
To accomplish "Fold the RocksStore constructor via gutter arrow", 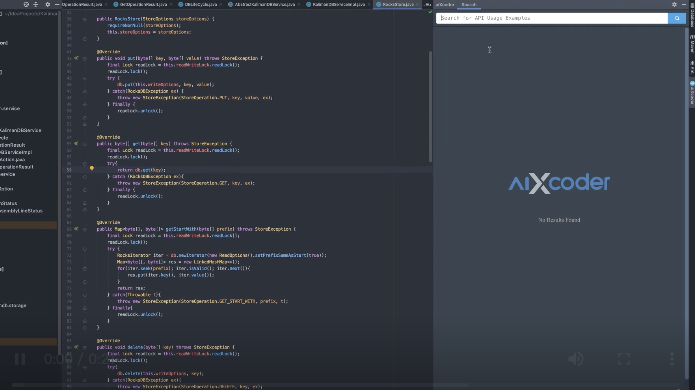I will [x=85, y=20].
